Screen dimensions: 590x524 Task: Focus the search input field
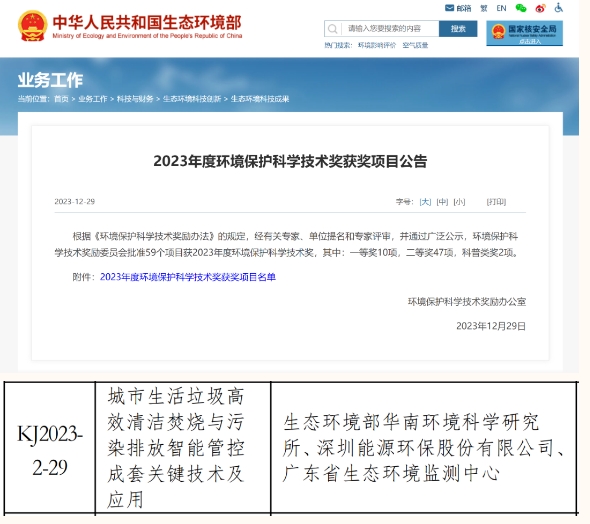click(390, 29)
